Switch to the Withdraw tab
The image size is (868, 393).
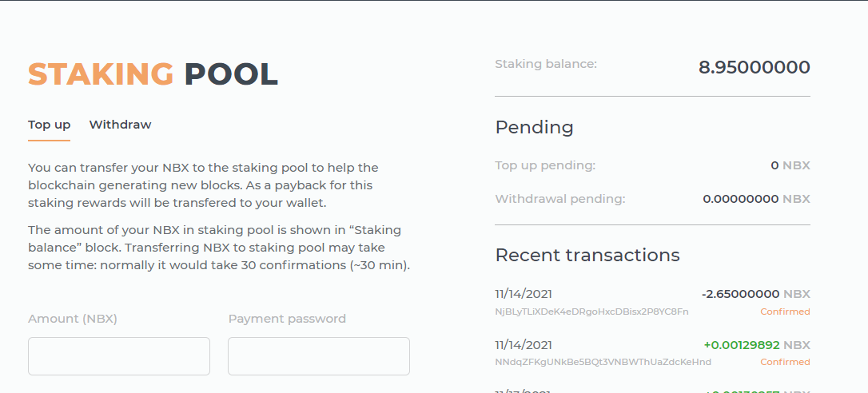(x=120, y=125)
